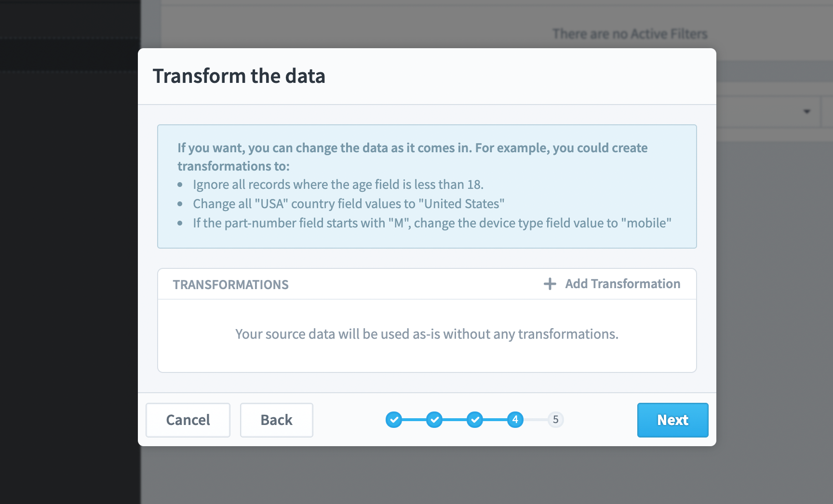Screen dimensions: 833x504
Task: Proceed with the blue Next button
Action: pyautogui.click(x=672, y=420)
